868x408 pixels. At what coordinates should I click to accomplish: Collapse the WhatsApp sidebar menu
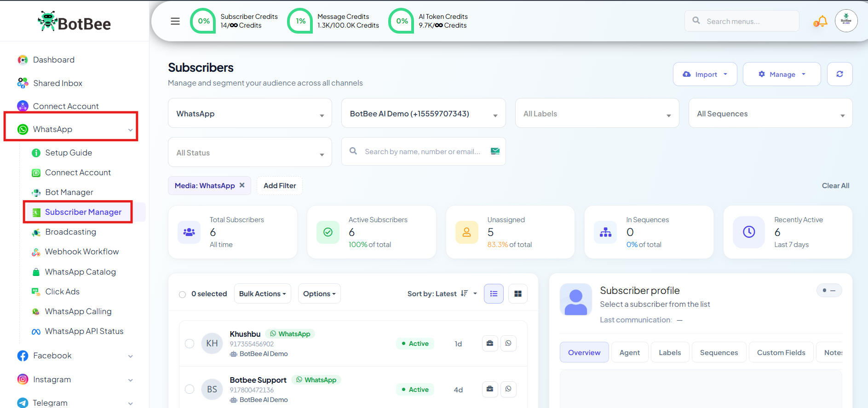(x=131, y=130)
